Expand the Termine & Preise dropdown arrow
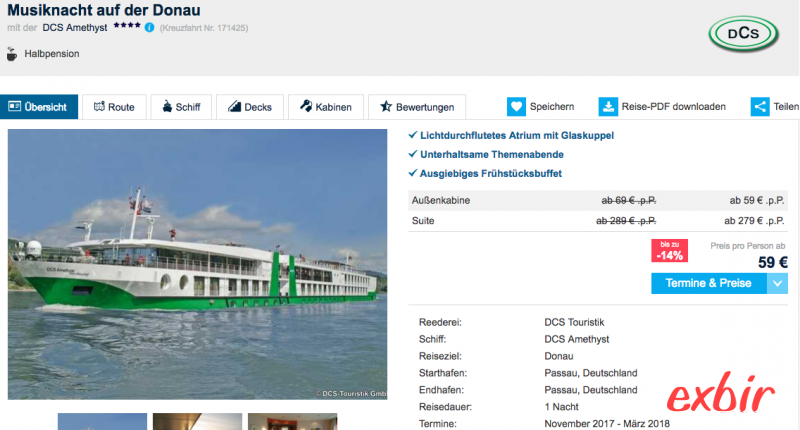The image size is (800, 430). (x=778, y=284)
